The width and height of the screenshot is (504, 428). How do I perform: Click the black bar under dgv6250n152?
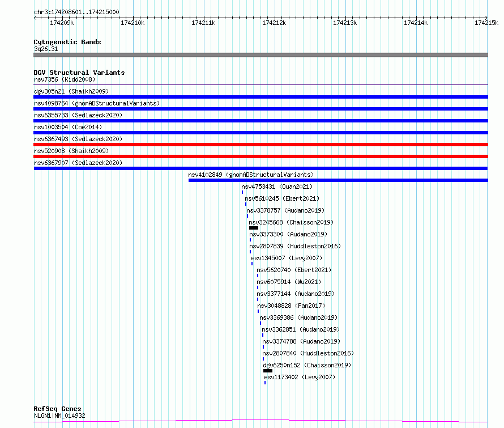268,371
